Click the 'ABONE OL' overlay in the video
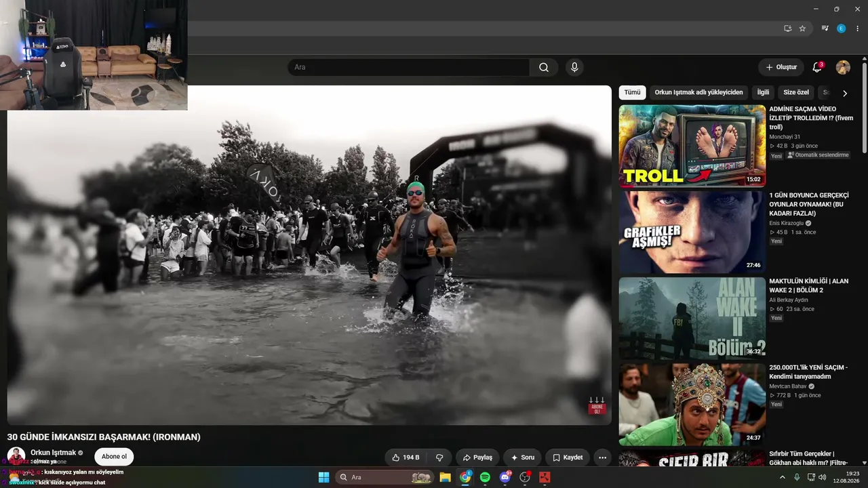 point(597,407)
